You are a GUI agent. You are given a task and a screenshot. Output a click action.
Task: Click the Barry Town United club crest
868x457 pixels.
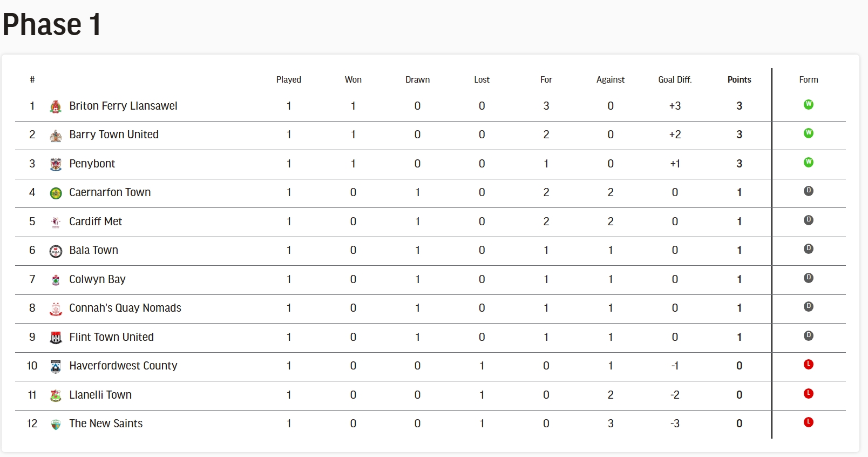[x=56, y=136]
